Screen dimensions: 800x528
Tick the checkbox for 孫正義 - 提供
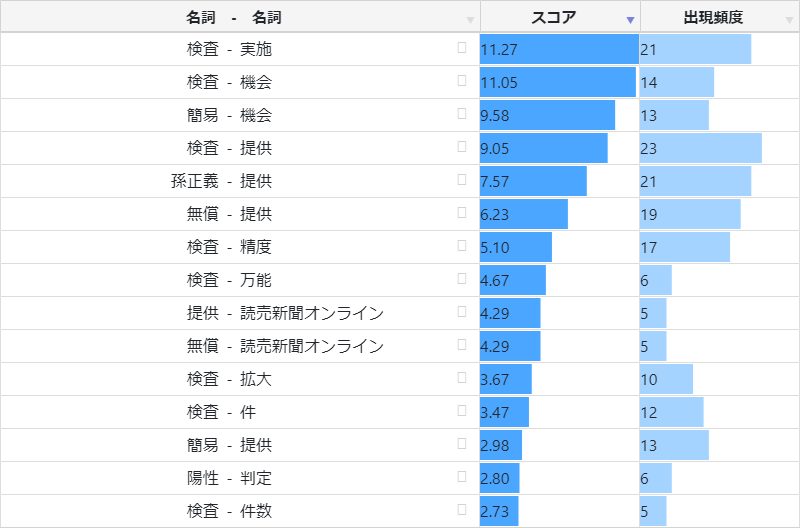(x=462, y=180)
